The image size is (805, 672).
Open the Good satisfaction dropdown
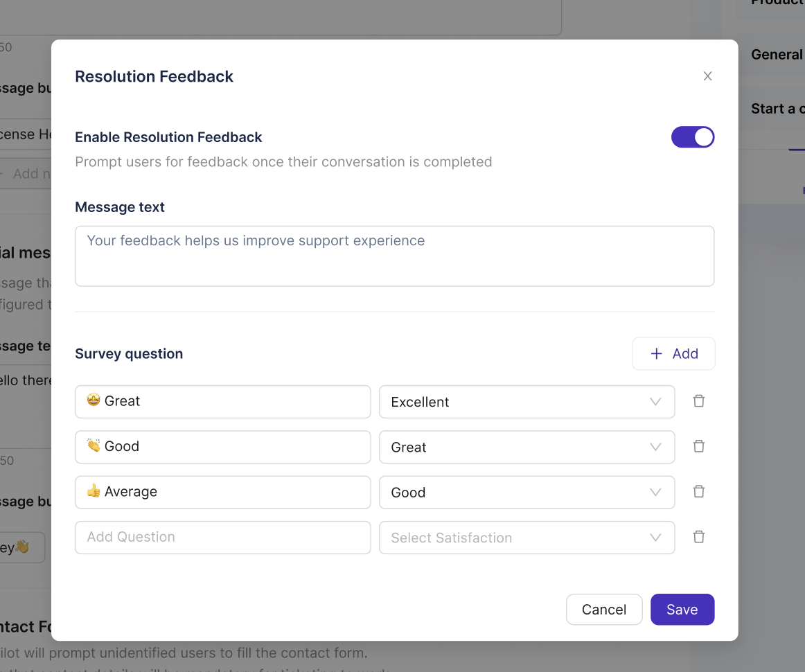coord(527,493)
